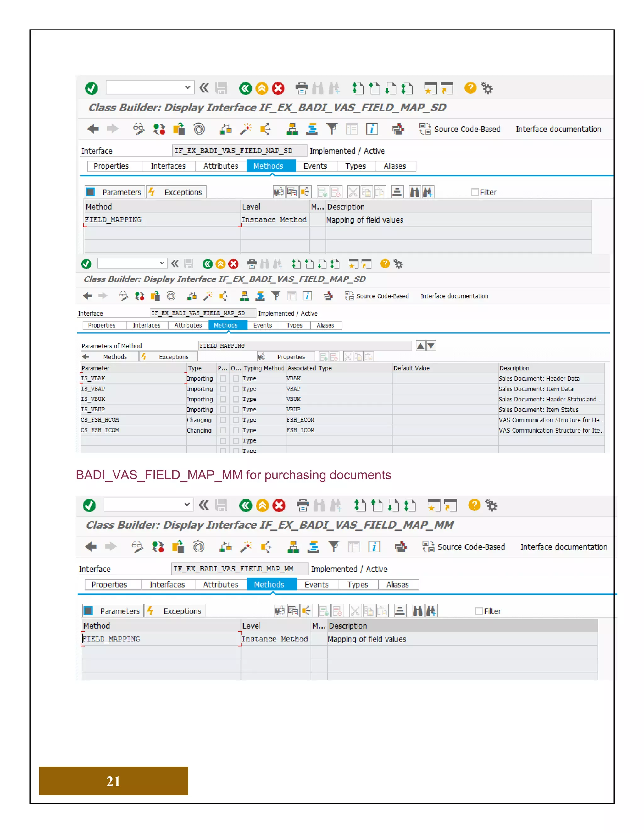Open command field dropdown in top screenshot
Viewport: 644px width, 833px height.
[188, 87]
